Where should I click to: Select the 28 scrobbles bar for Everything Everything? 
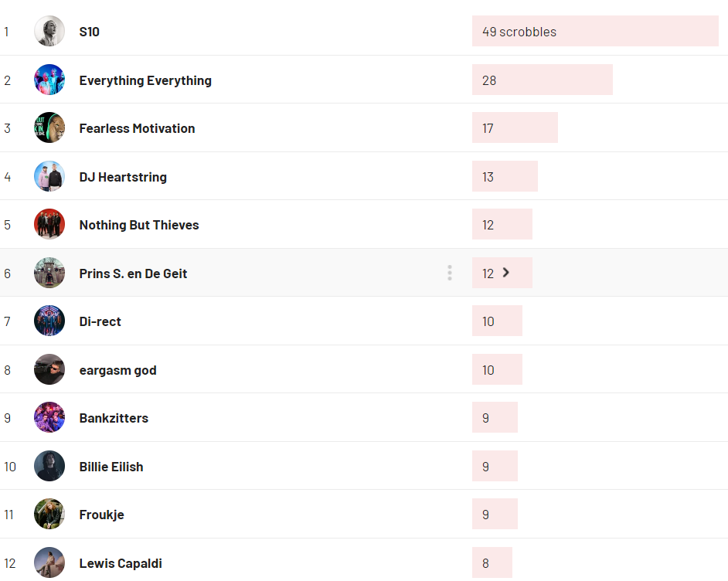[542, 80]
